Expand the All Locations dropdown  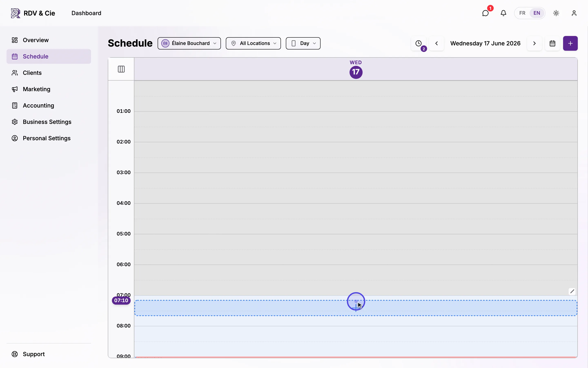(253, 43)
